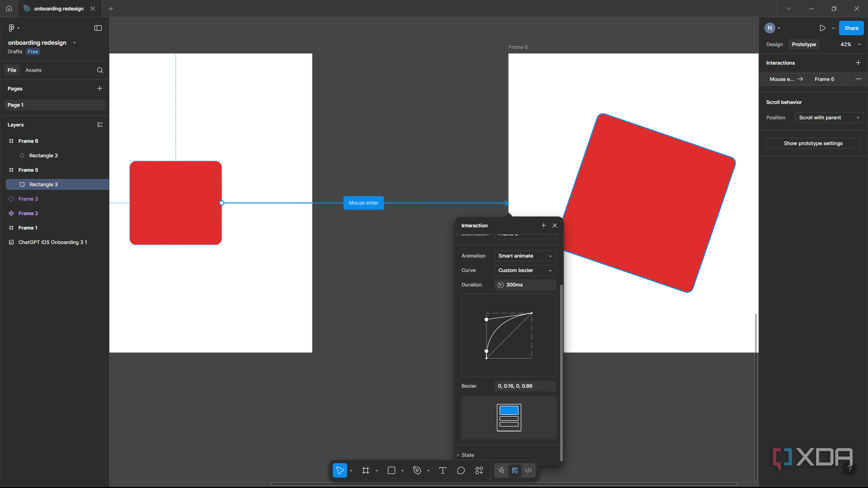Click Show prototype settings button

coord(813,143)
